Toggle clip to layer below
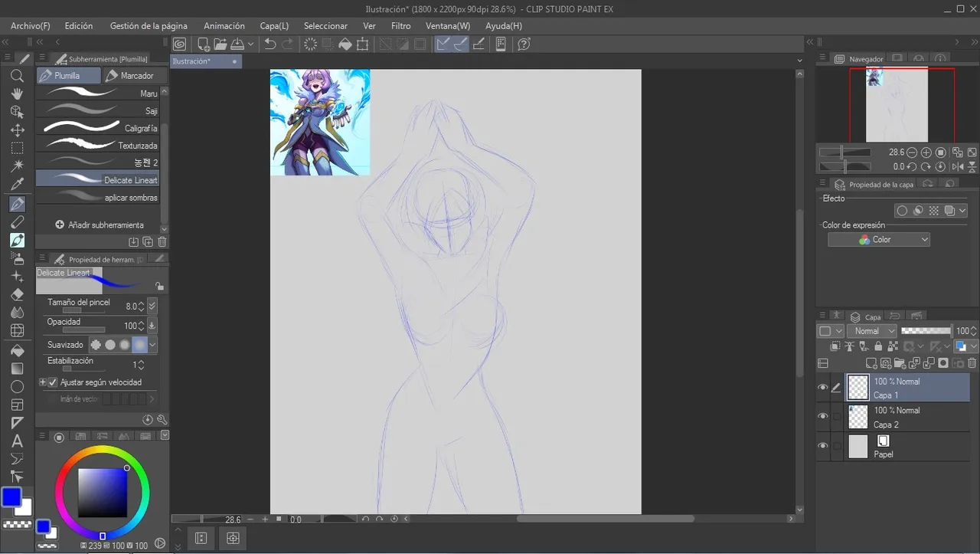Screen dimensions: 980x554 [836, 346]
